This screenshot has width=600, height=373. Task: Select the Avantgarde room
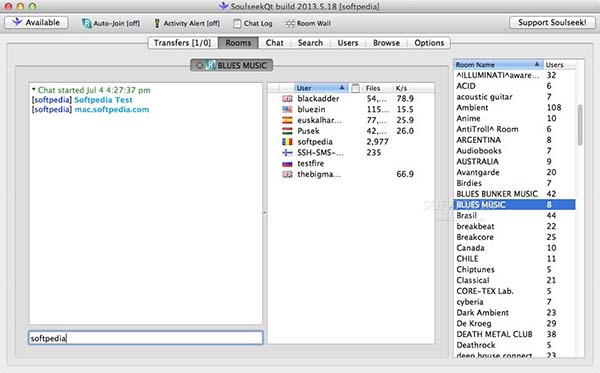(514, 172)
